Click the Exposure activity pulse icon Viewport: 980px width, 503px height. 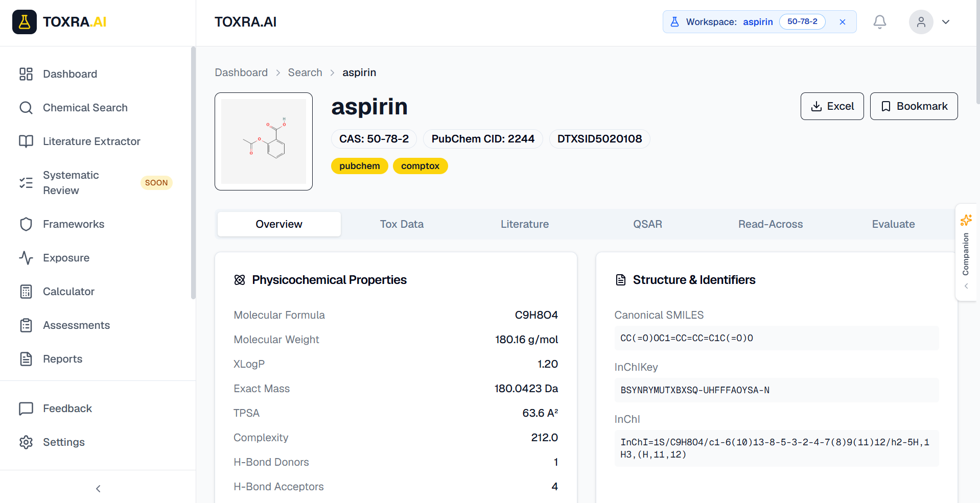click(26, 258)
